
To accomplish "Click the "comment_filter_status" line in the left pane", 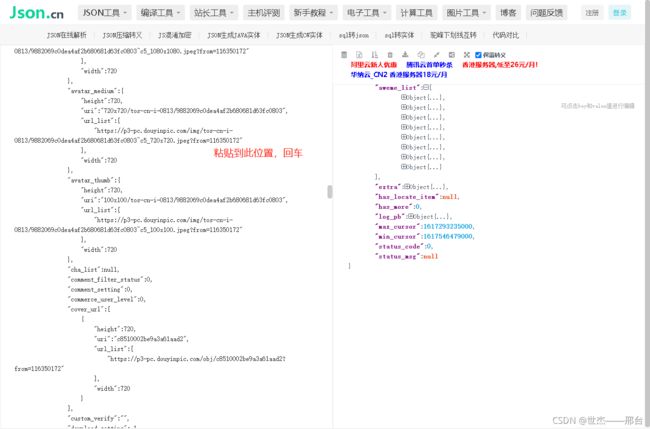I will (110, 279).
